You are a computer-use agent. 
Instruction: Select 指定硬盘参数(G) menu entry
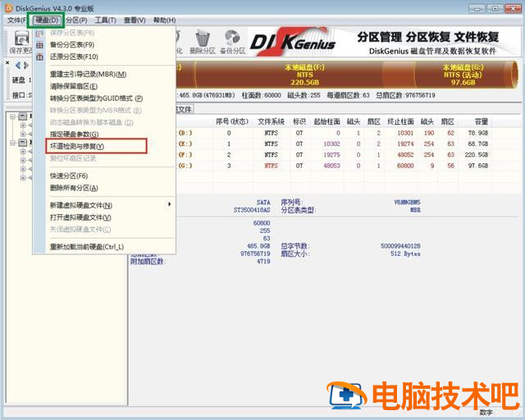coord(75,134)
